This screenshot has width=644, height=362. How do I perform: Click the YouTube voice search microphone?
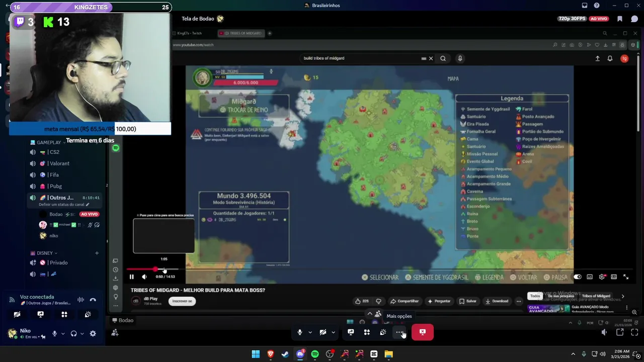point(460,58)
